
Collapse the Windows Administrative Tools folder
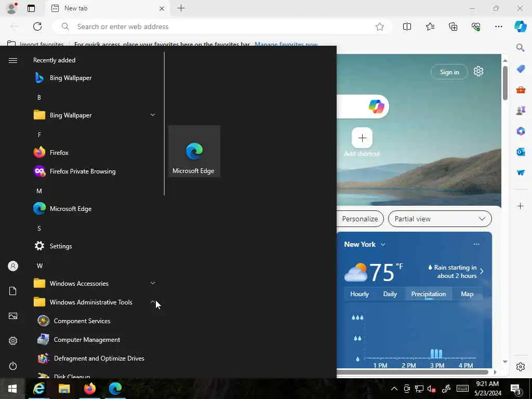[95, 302]
